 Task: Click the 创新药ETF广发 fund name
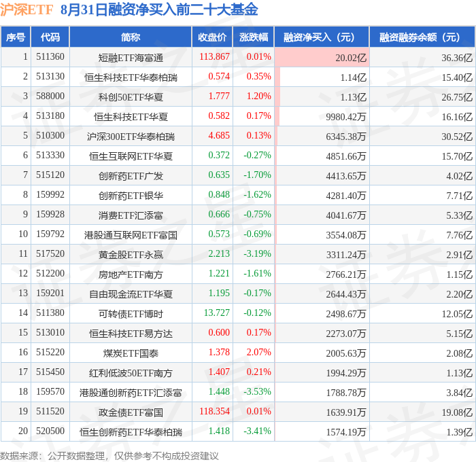(x=131, y=176)
